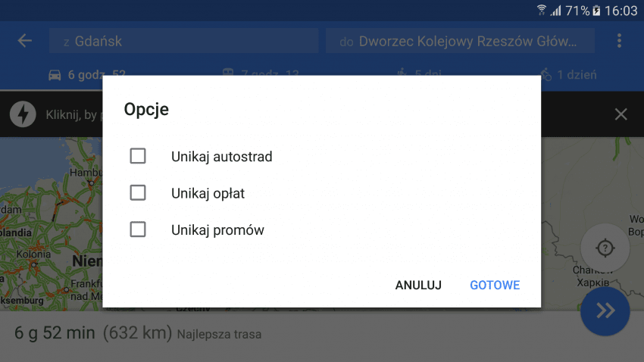This screenshot has width=644, height=362.
Task: Click the ANULUJ button
Action: (x=418, y=286)
